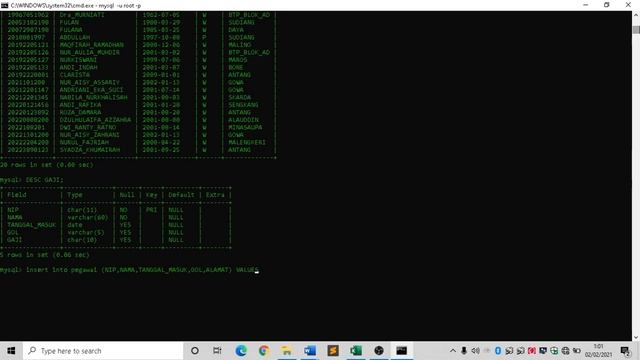Click the scrollbar down arrow

click(x=636, y=337)
